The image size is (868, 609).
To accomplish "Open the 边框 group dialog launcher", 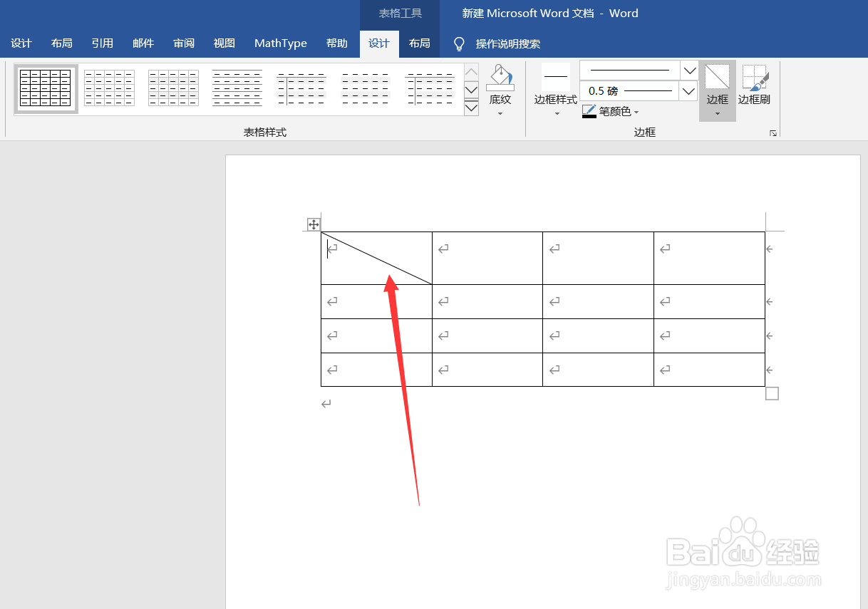I will (x=773, y=133).
